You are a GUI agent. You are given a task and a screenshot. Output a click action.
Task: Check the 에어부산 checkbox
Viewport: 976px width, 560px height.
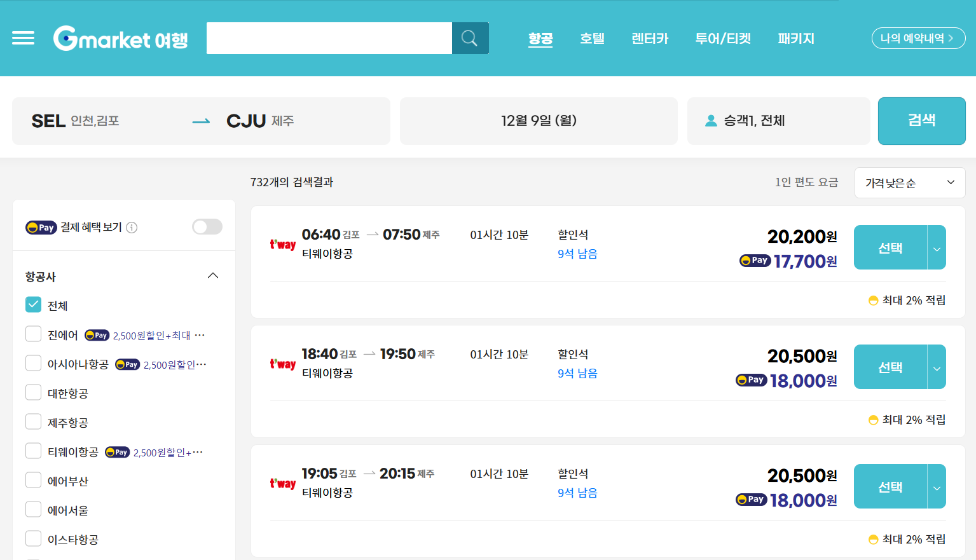click(x=33, y=481)
